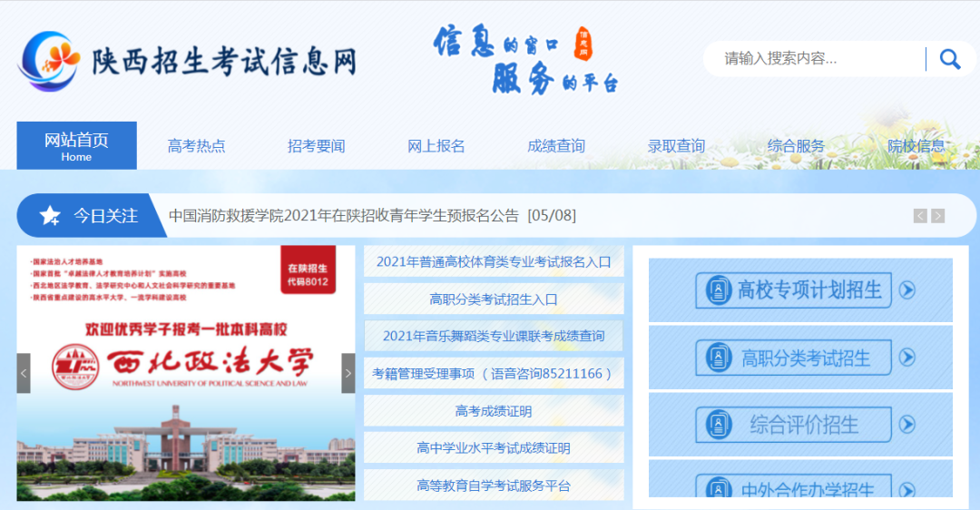Click the star icon beside 今日关注

click(50, 216)
